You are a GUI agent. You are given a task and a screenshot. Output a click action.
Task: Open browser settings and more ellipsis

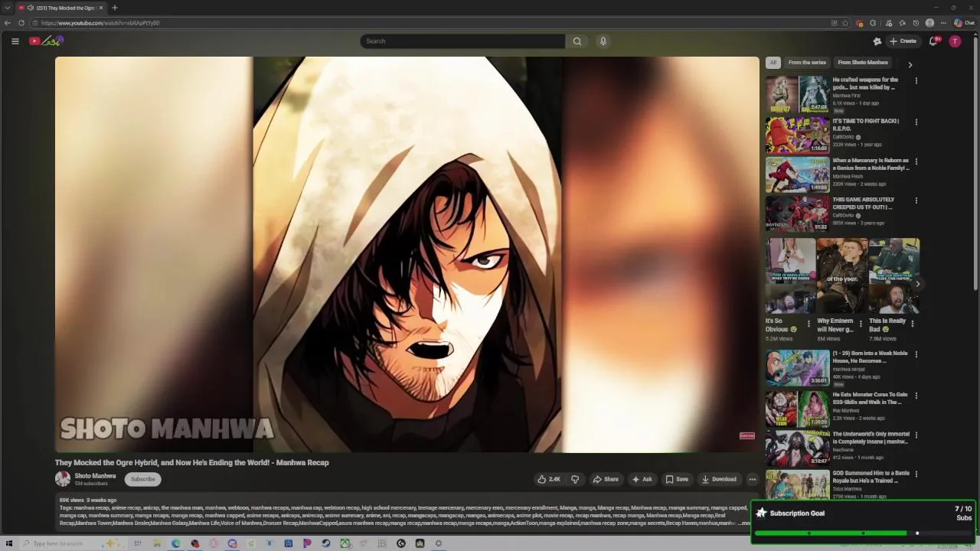(x=943, y=23)
